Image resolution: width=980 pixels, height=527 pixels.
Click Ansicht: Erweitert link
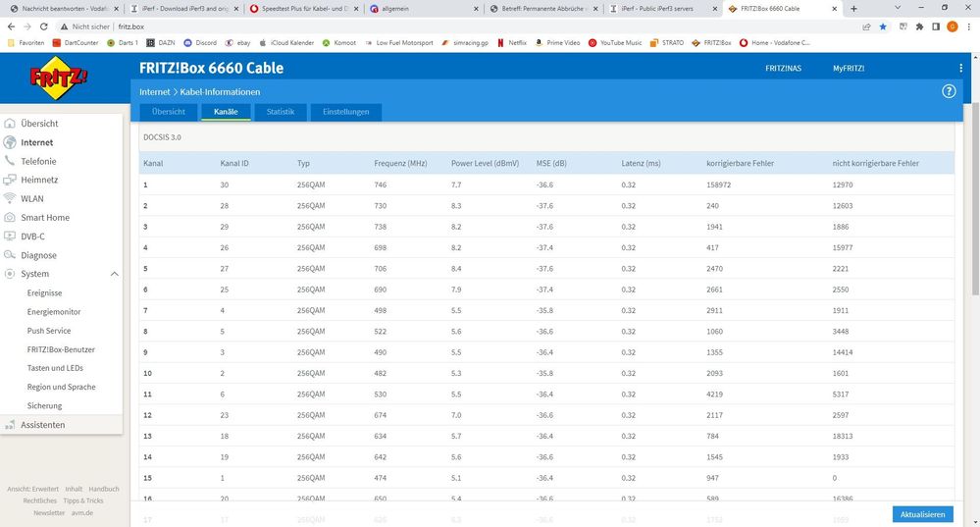pyautogui.click(x=32, y=489)
